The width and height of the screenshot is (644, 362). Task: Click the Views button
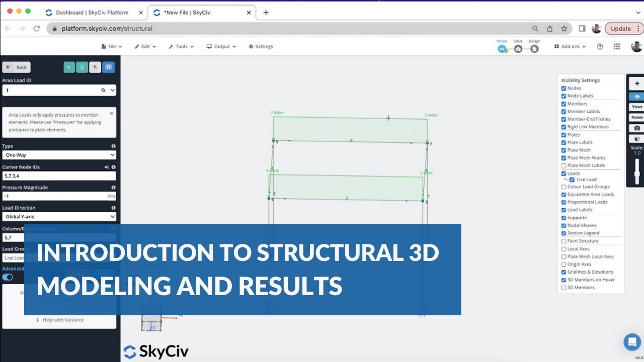637,107
